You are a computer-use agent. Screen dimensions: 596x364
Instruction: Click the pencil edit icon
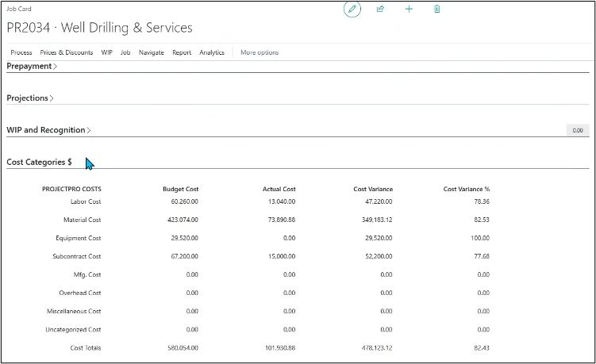coord(352,10)
